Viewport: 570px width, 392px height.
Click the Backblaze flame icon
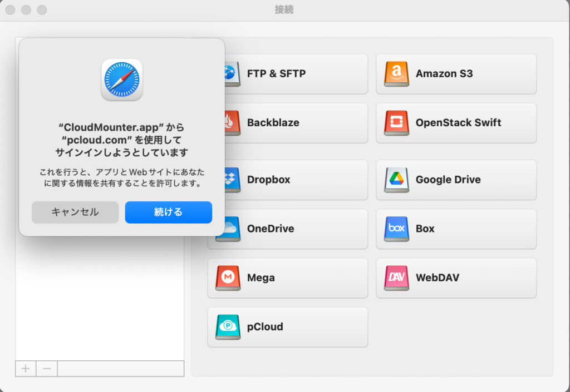233,123
